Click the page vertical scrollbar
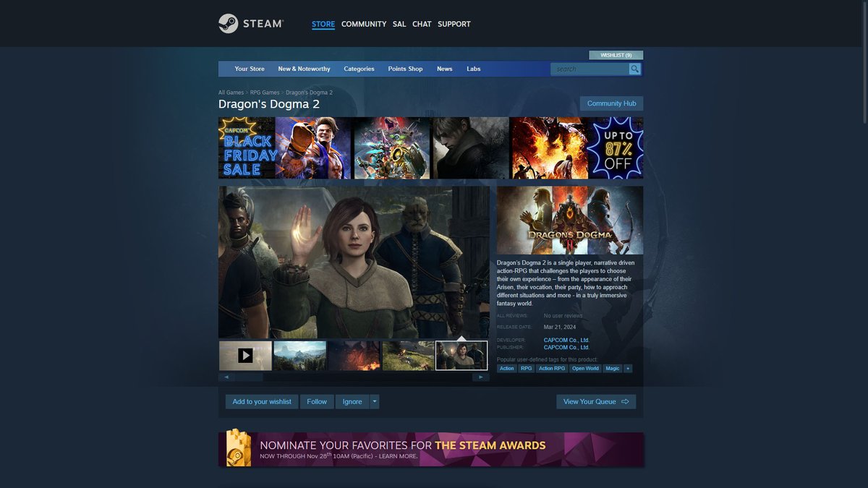The width and height of the screenshot is (868, 488). pos(864,61)
